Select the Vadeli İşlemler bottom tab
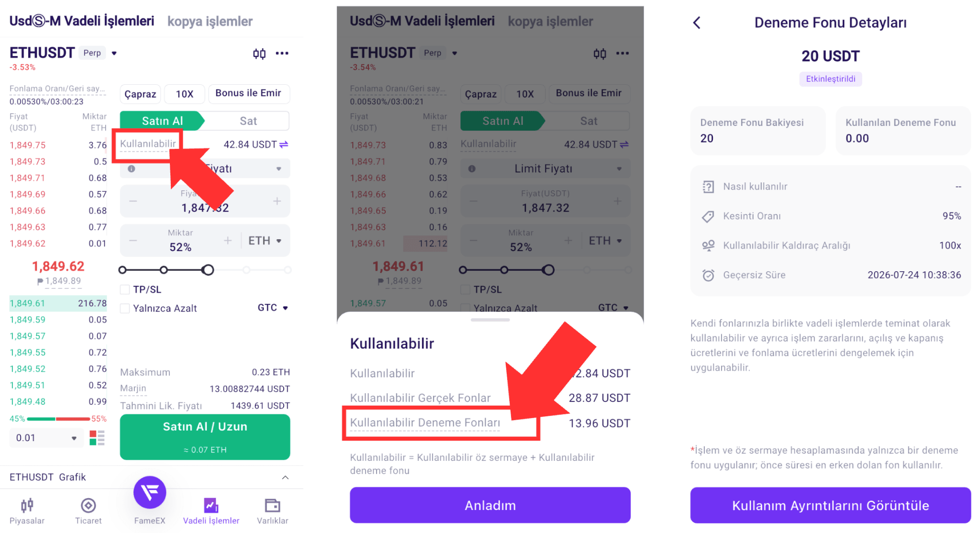980x533 pixels. point(211,511)
